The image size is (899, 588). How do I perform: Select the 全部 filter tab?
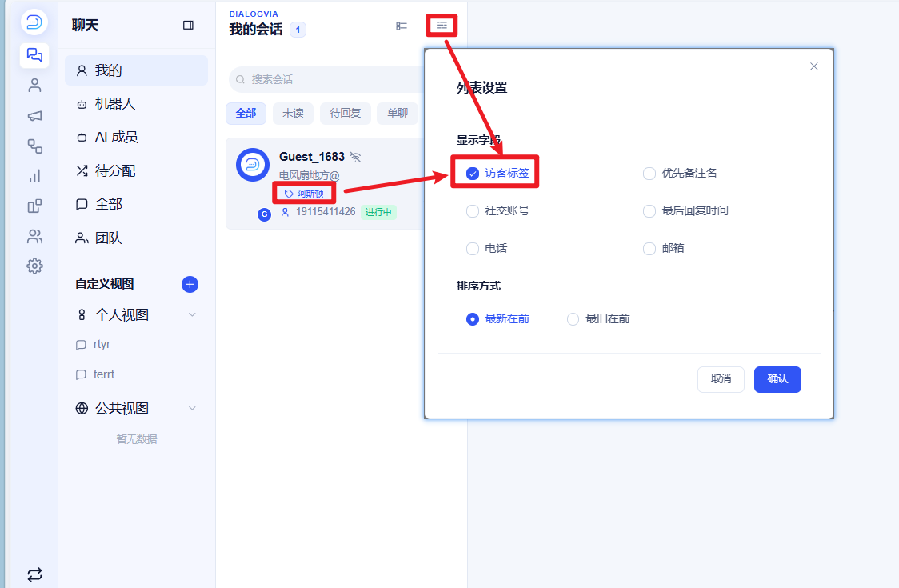click(x=246, y=113)
